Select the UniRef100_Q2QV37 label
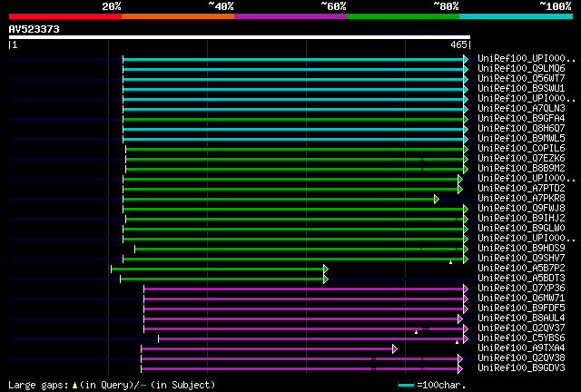 (x=521, y=328)
